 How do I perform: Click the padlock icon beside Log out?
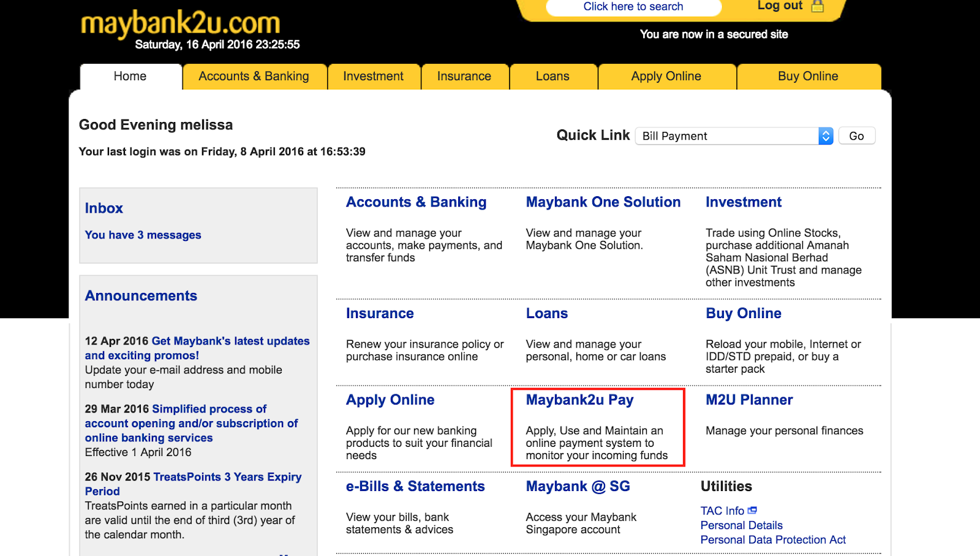click(x=817, y=6)
